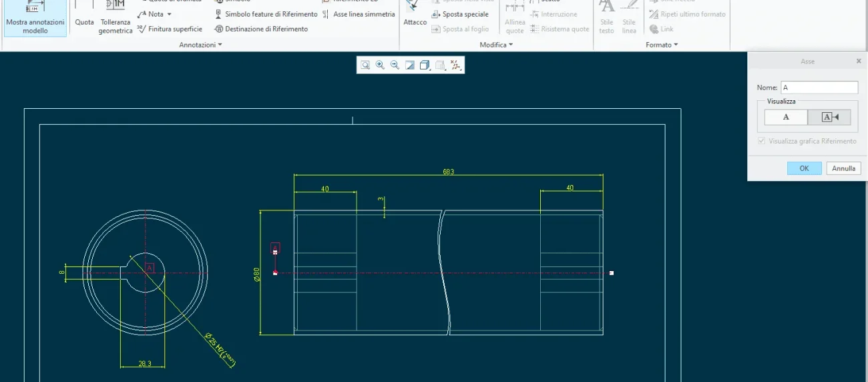Click Sposta al foglio command
This screenshot has height=382, width=868.
pos(460,29)
